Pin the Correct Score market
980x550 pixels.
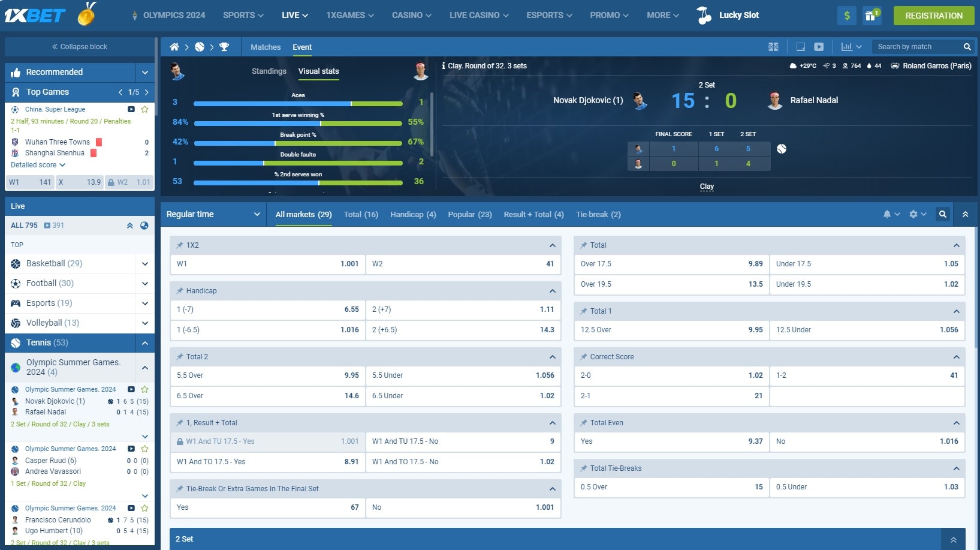click(583, 357)
